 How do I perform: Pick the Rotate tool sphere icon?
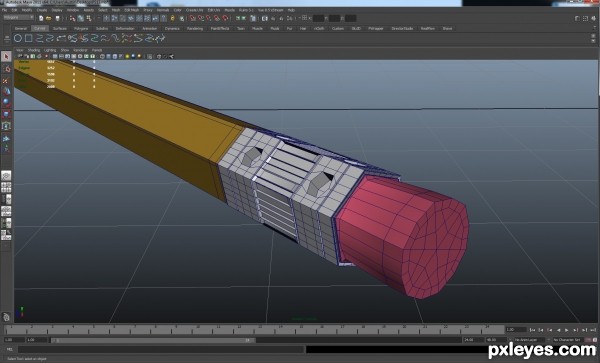6,103
